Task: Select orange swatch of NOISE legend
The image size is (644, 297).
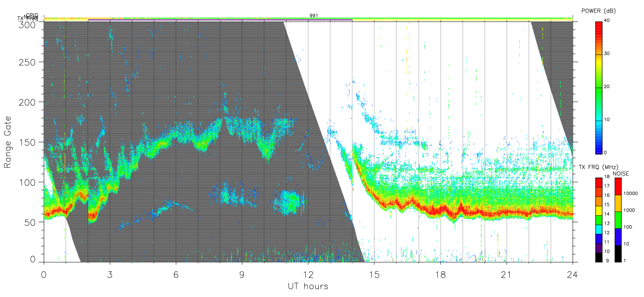Action: coord(617,203)
